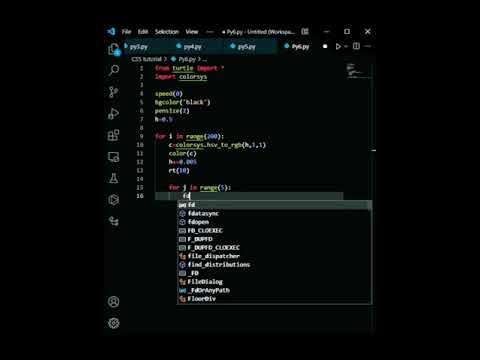Expand the run button dropdown arrow
The width and height of the screenshot is (480, 360).
point(346,46)
